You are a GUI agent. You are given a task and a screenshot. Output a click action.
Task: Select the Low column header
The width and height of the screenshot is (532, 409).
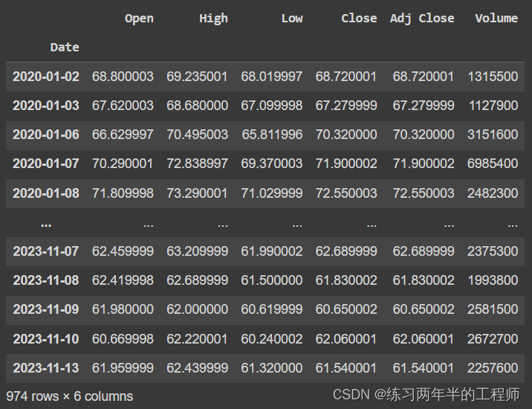click(292, 19)
